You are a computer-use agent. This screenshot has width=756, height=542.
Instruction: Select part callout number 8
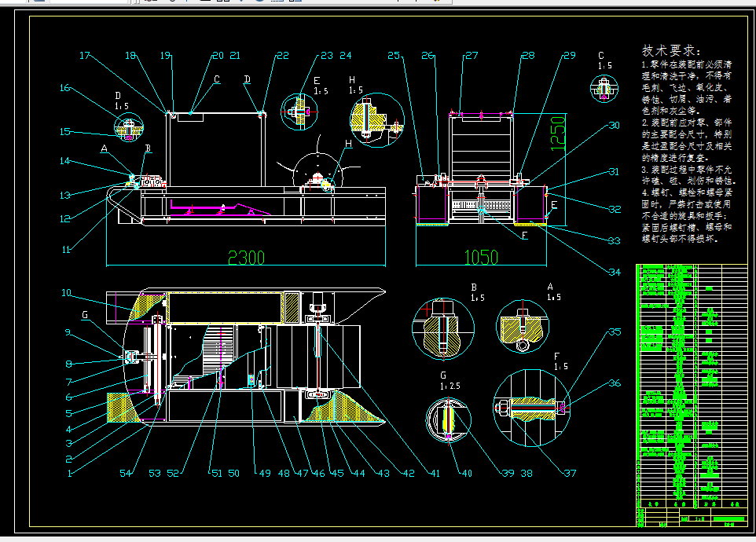pos(68,364)
